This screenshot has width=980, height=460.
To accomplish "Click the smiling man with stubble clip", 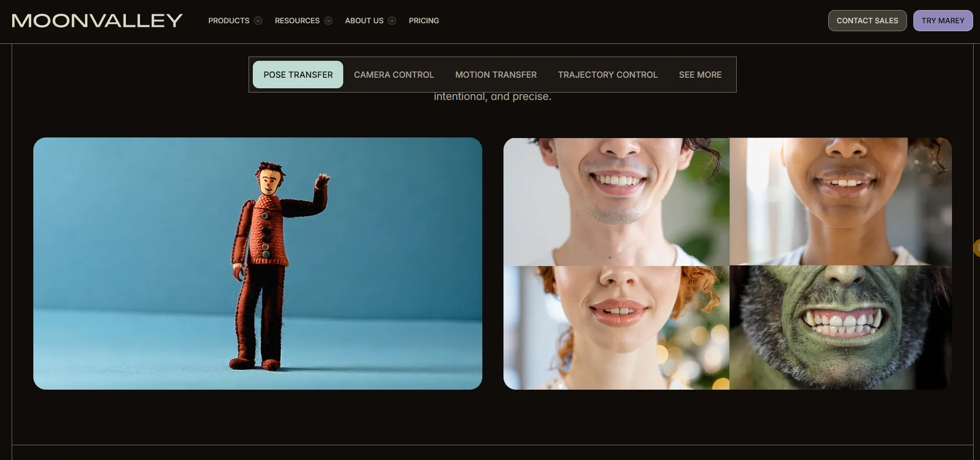I will click(x=616, y=201).
